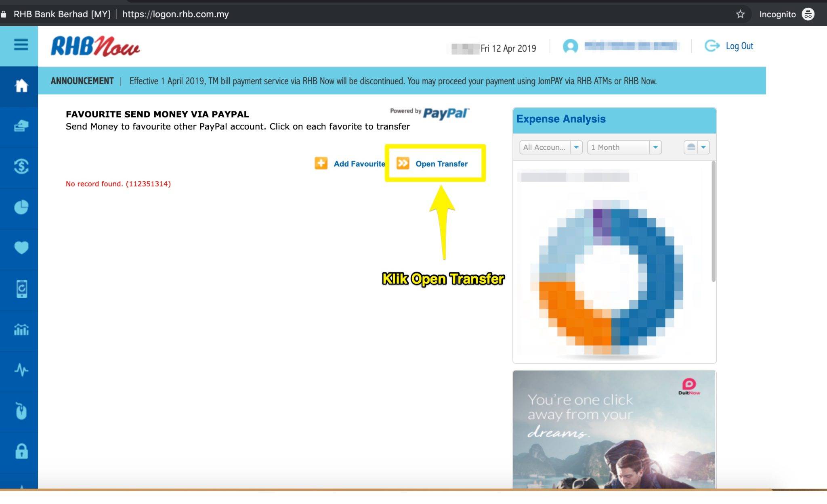This screenshot has width=827, height=504.
Task: Click the Open Transfer link
Action: click(441, 164)
